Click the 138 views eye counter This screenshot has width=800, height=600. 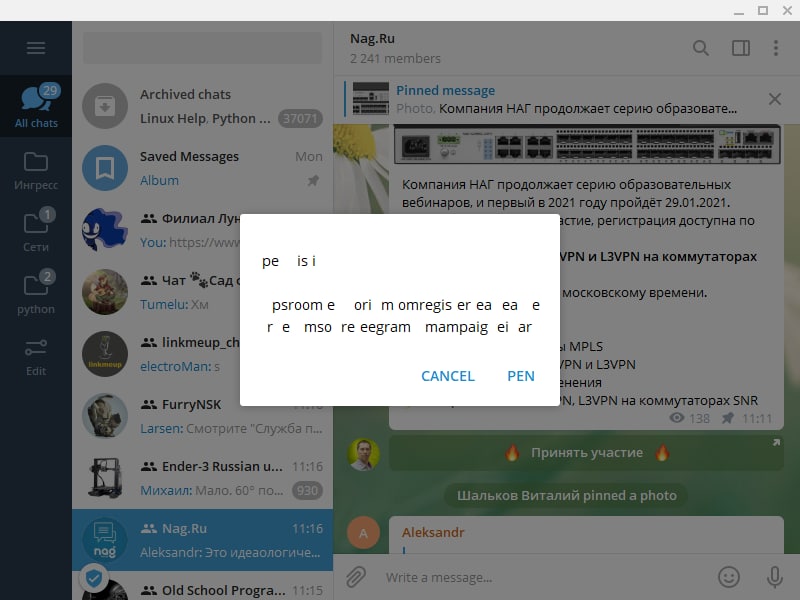(x=689, y=418)
